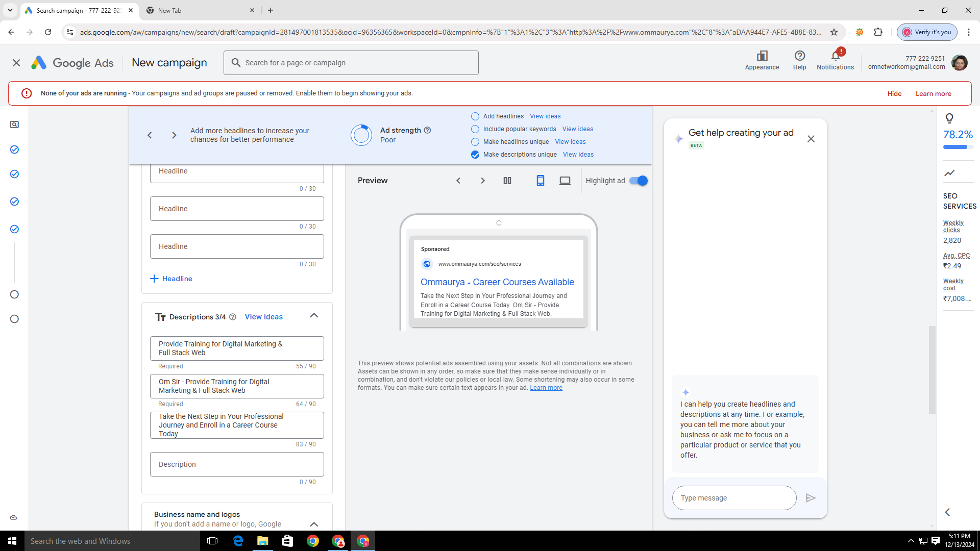Show the previous ad strength tip

[x=150, y=135]
